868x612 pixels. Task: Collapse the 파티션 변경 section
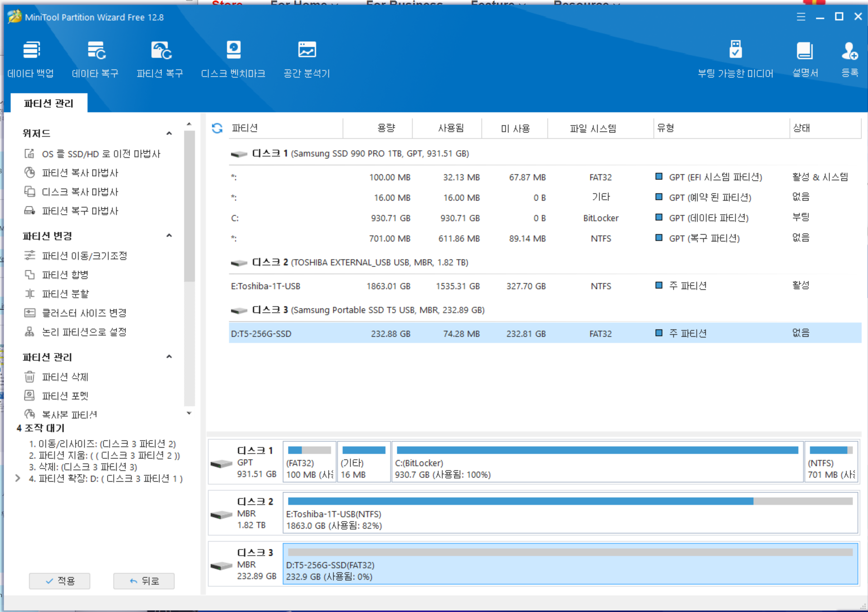click(169, 235)
